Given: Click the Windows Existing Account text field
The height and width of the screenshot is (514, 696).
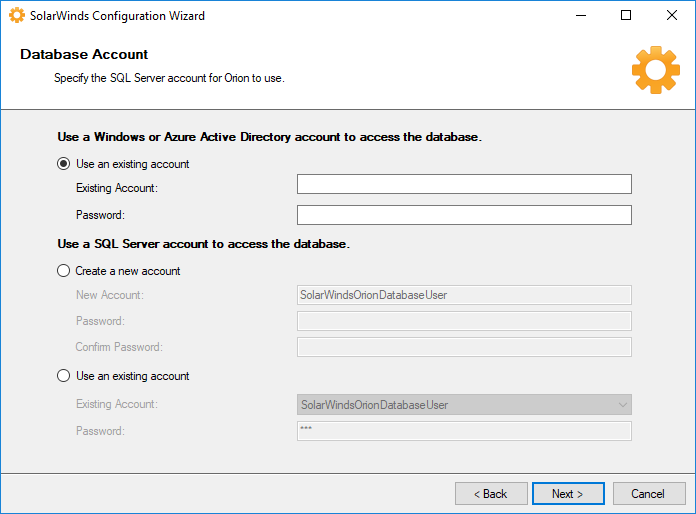Looking at the screenshot, I should (464, 184).
